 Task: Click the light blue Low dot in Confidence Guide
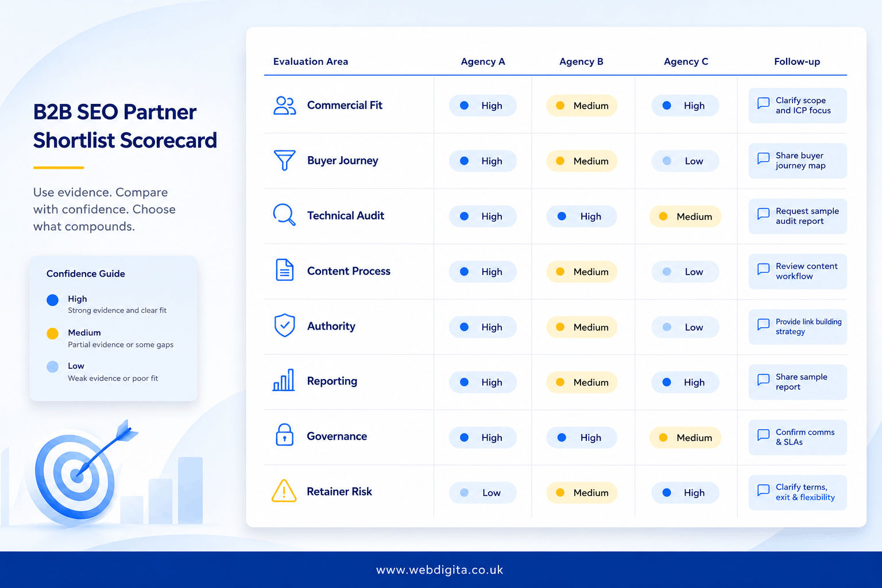[52, 367]
